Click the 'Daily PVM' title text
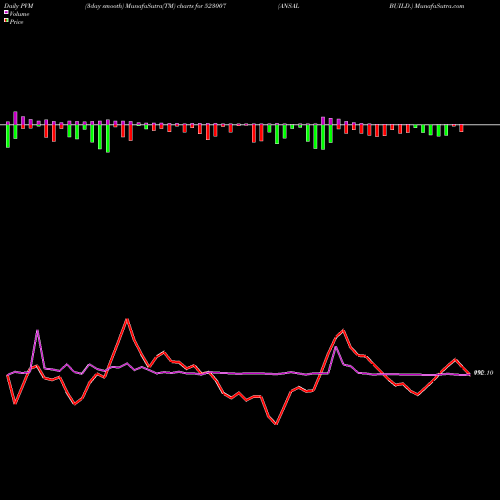This screenshot has width=500, height=500. coord(19,6)
